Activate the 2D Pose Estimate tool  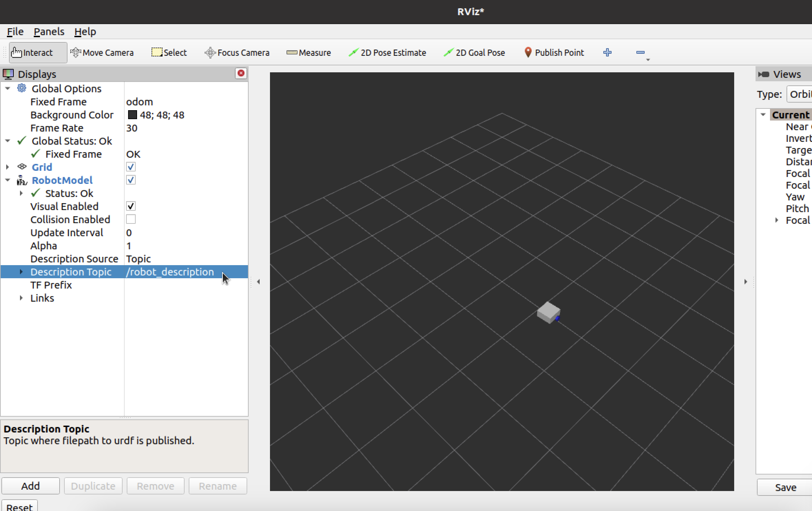coord(387,53)
